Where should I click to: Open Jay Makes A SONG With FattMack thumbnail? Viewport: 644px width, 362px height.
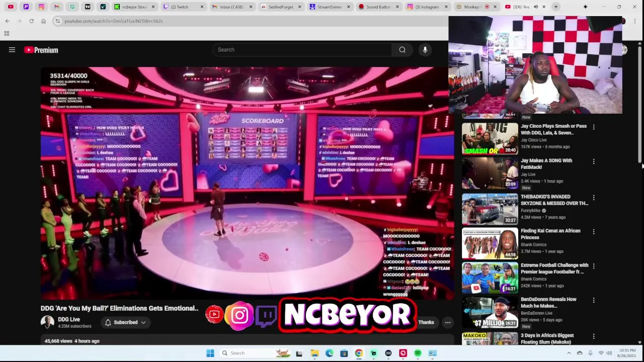point(490,173)
